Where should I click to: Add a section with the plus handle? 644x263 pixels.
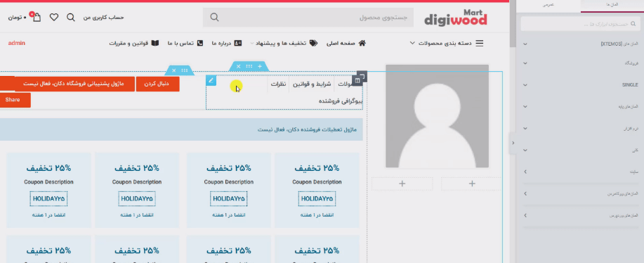click(x=260, y=66)
